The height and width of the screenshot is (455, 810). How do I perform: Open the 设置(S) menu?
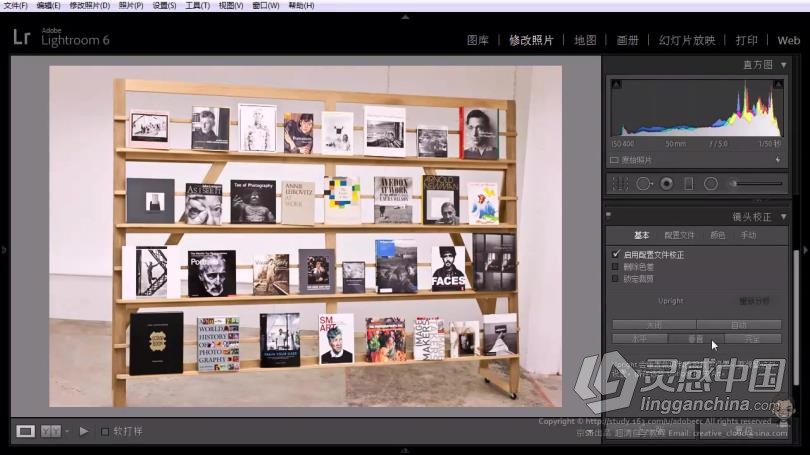coord(164,6)
